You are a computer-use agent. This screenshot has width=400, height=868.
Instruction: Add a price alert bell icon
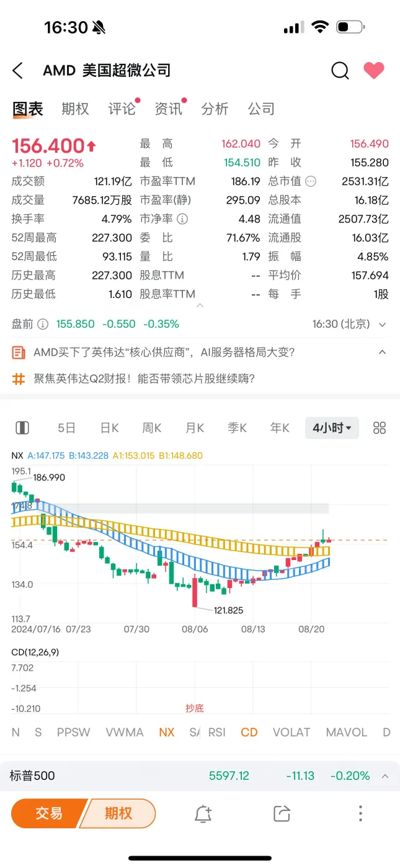click(203, 814)
